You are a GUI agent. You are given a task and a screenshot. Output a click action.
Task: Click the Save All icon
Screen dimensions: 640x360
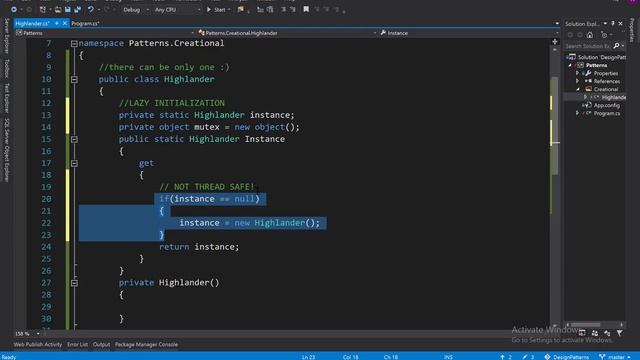tap(78, 9)
